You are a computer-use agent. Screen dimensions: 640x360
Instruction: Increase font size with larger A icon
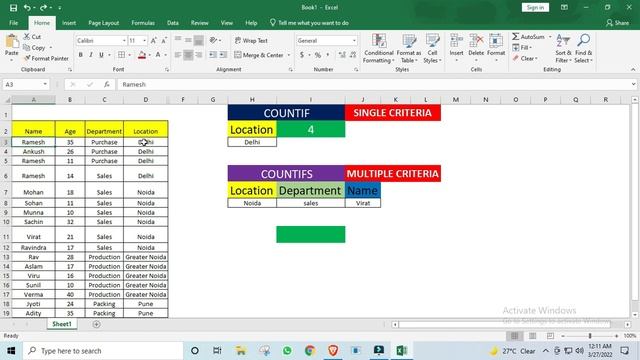click(x=153, y=41)
